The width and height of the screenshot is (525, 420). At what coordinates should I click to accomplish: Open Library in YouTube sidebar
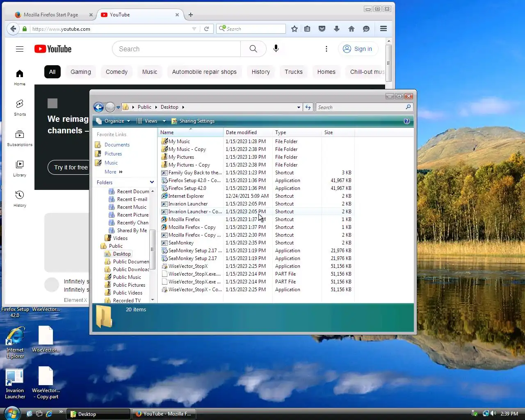coord(20,169)
